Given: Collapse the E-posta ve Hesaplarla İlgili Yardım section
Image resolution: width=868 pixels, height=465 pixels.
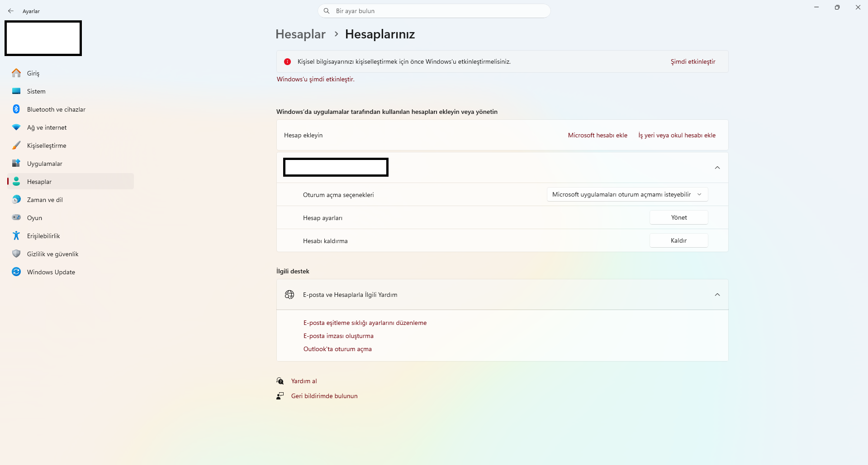Looking at the screenshot, I should [717, 295].
